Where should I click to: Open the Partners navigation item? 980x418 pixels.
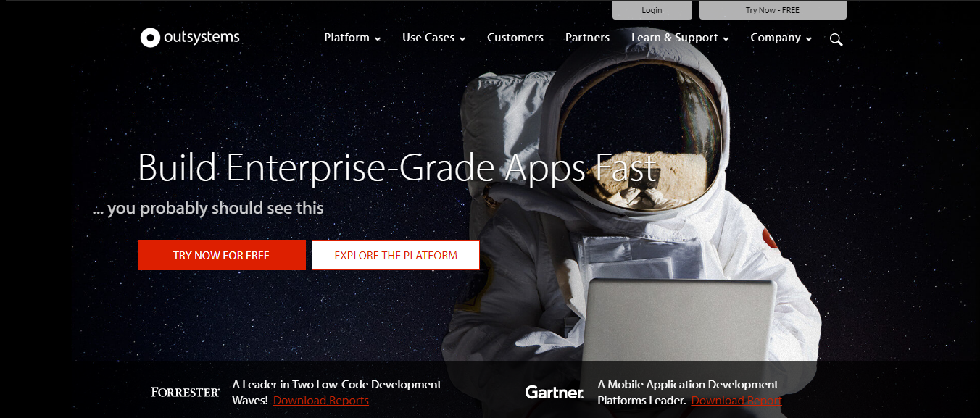tap(587, 37)
